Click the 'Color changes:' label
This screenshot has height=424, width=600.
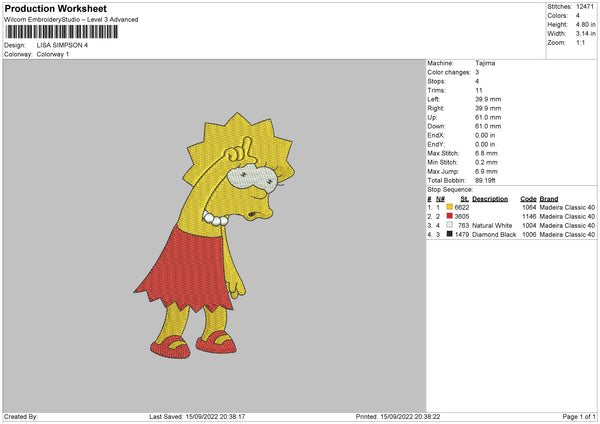click(x=449, y=72)
